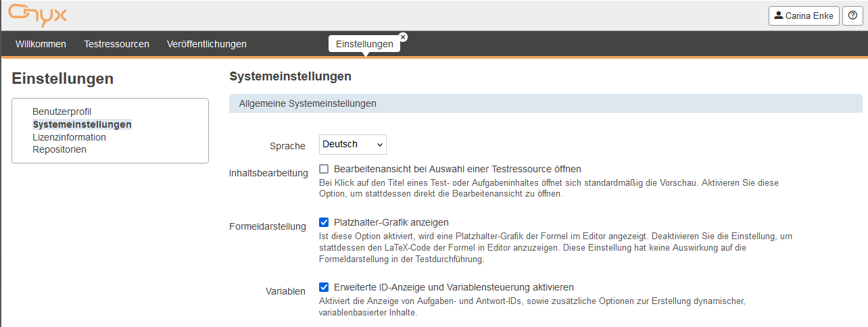Image resolution: width=868 pixels, height=327 pixels.
Task: Open the Veröffentlichungen tab
Action: click(206, 44)
